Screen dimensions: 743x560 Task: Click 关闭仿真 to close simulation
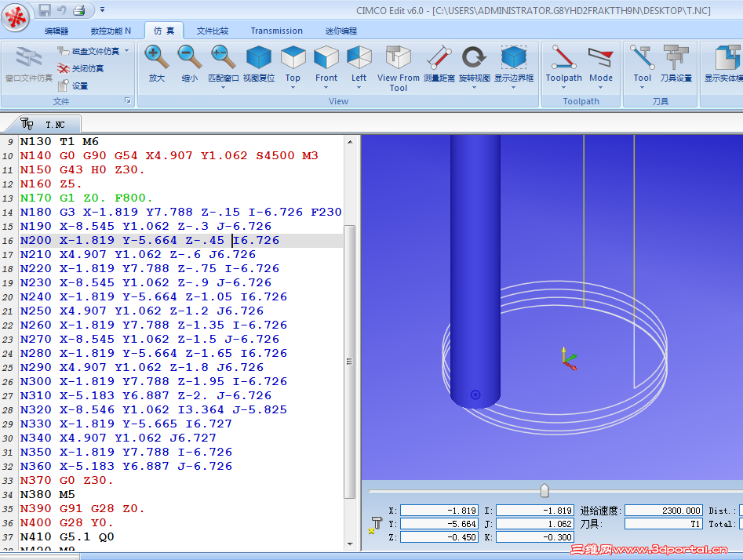(81, 68)
